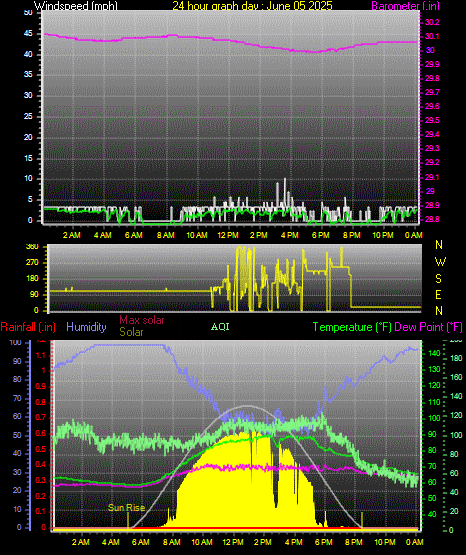466x555 pixels.
Task: Click compass letter 'W' beside direction graph
Action: [440, 262]
